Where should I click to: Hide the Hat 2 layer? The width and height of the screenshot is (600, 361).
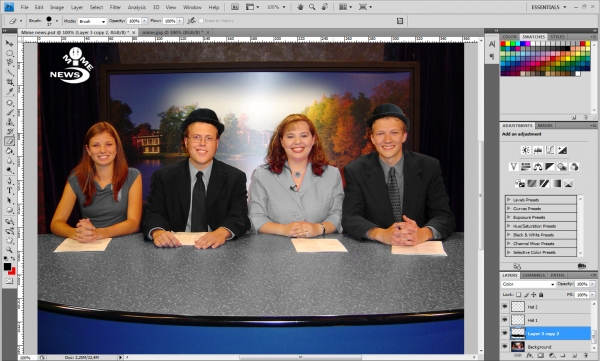coord(505,307)
